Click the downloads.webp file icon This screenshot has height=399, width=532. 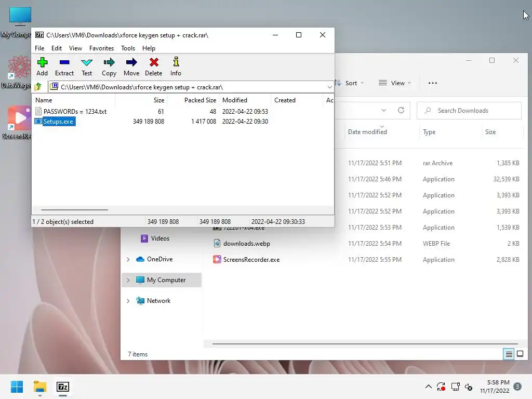pyautogui.click(x=217, y=243)
